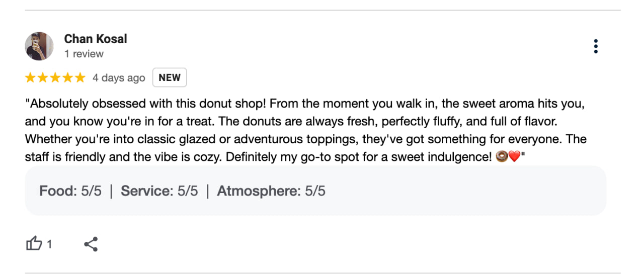This screenshot has height=274, width=644.
Task: Click the "1 review" text under the name
Action: pos(84,54)
